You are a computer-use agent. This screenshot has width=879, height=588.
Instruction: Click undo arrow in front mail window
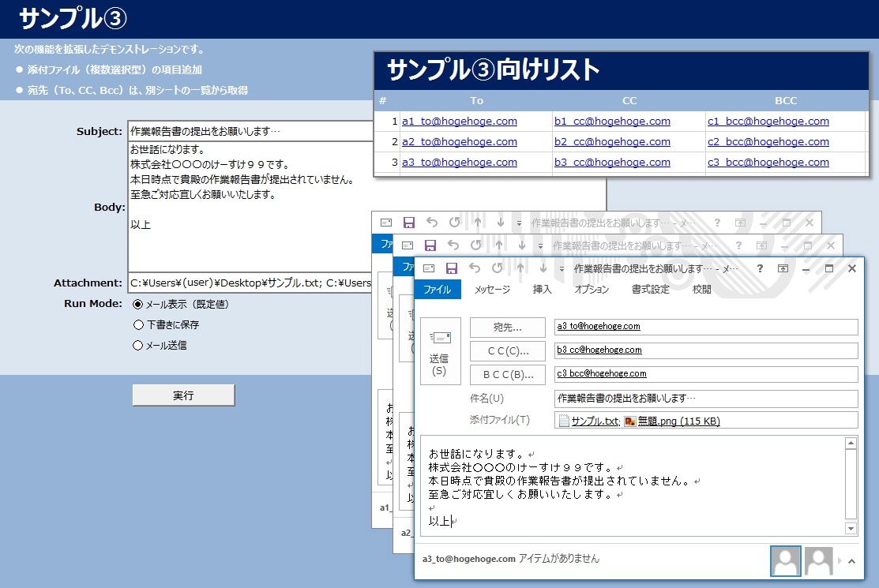475,268
